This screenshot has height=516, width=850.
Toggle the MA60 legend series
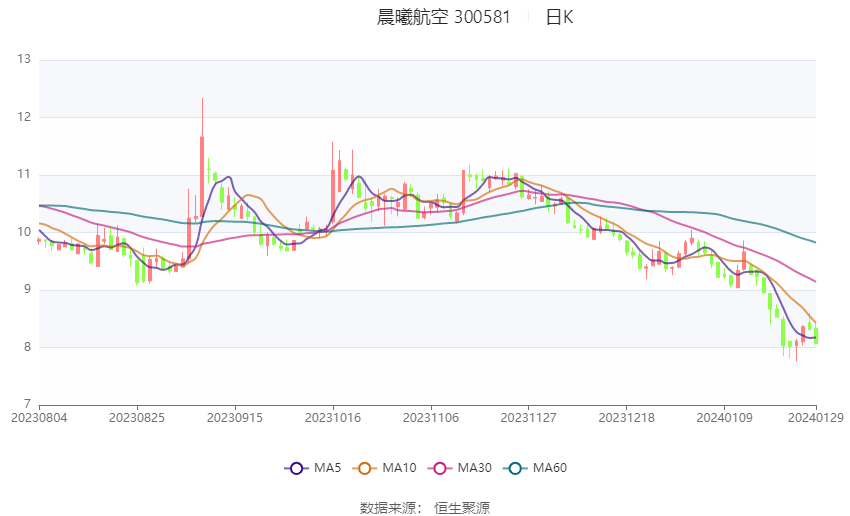535,468
